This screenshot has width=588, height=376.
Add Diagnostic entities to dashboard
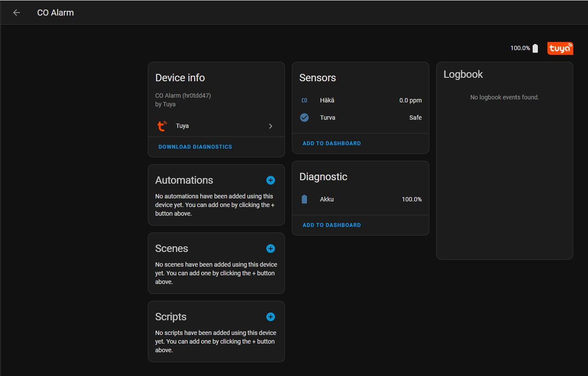(x=332, y=225)
